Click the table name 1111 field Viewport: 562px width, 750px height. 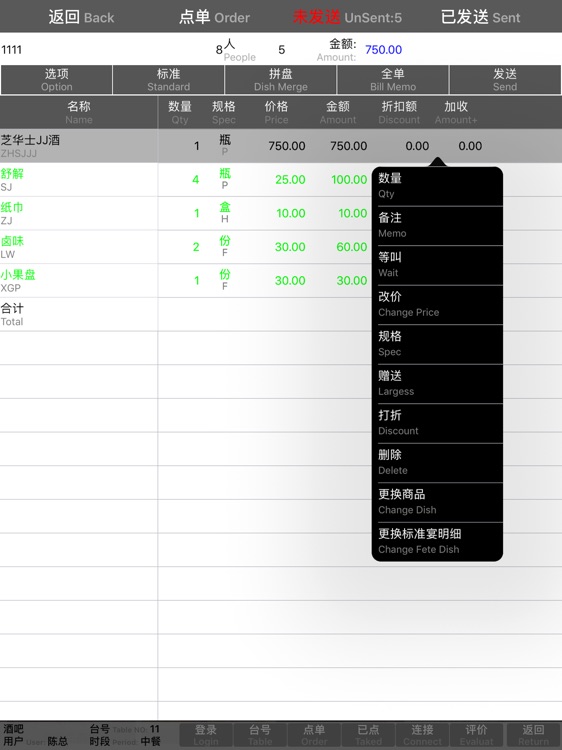point(11,50)
